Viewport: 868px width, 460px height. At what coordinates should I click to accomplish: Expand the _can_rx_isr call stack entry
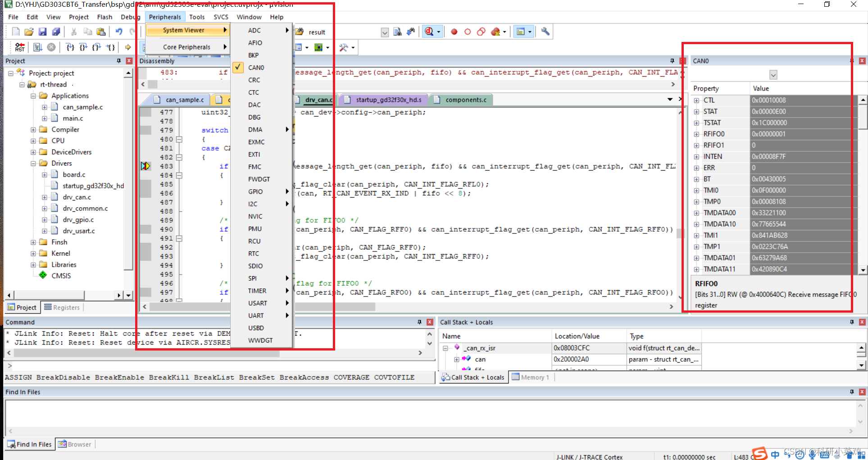coord(445,348)
